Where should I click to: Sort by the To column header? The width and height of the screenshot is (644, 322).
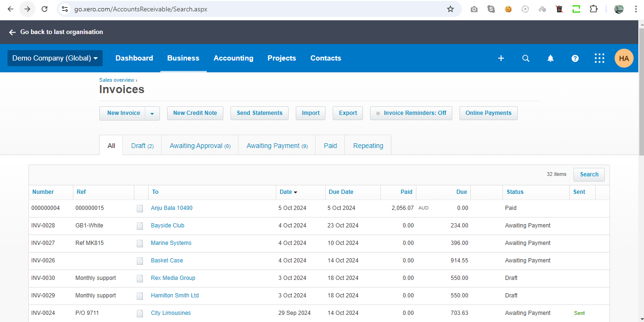155,192
